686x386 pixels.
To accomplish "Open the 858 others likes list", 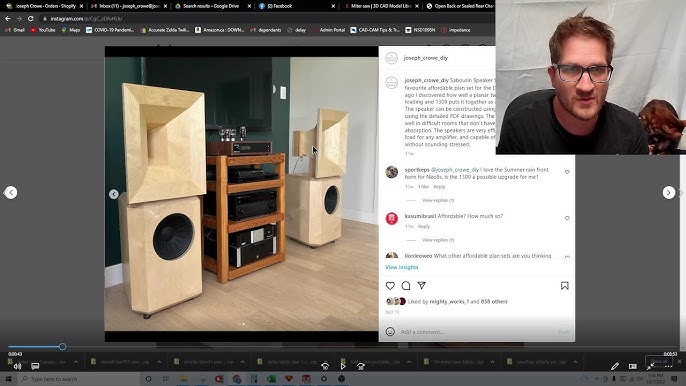I will click(x=494, y=302).
